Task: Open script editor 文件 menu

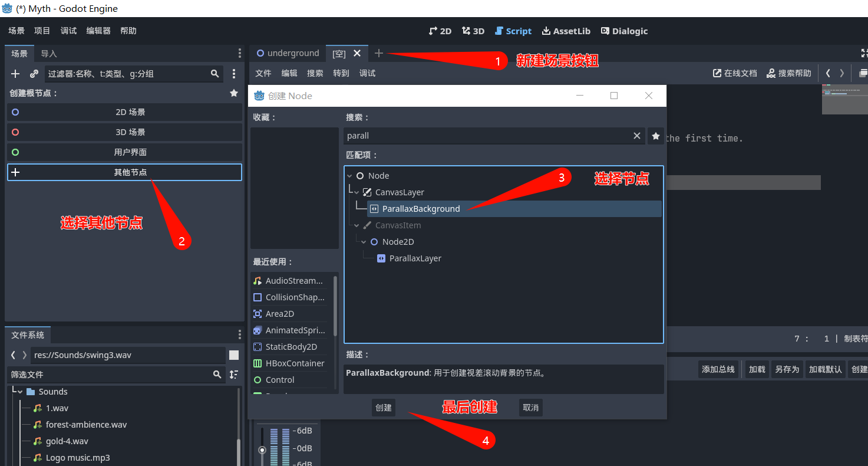Action: click(x=263, y=73)
